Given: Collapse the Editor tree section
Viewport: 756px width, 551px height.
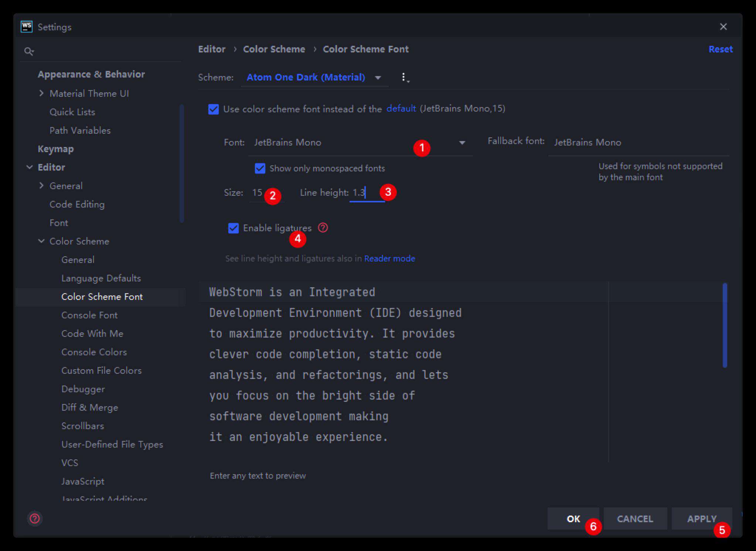Looking at the screenshot, I should 30,167.
